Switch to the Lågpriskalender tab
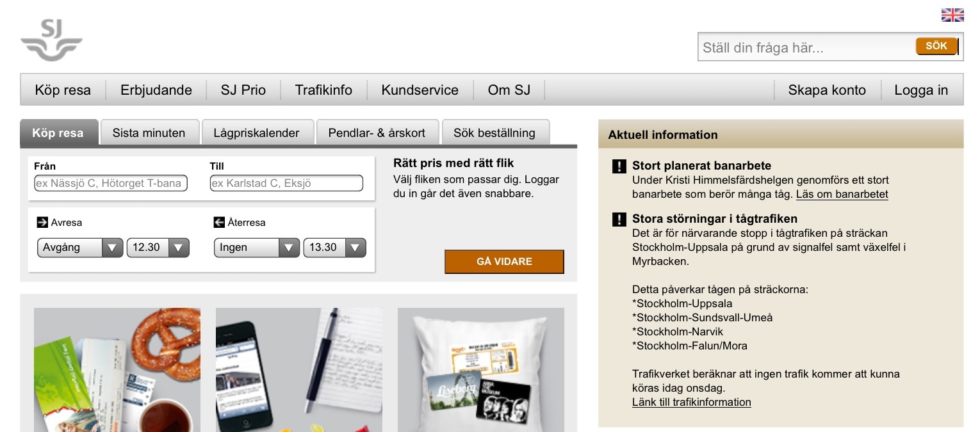 click(256, 133)
